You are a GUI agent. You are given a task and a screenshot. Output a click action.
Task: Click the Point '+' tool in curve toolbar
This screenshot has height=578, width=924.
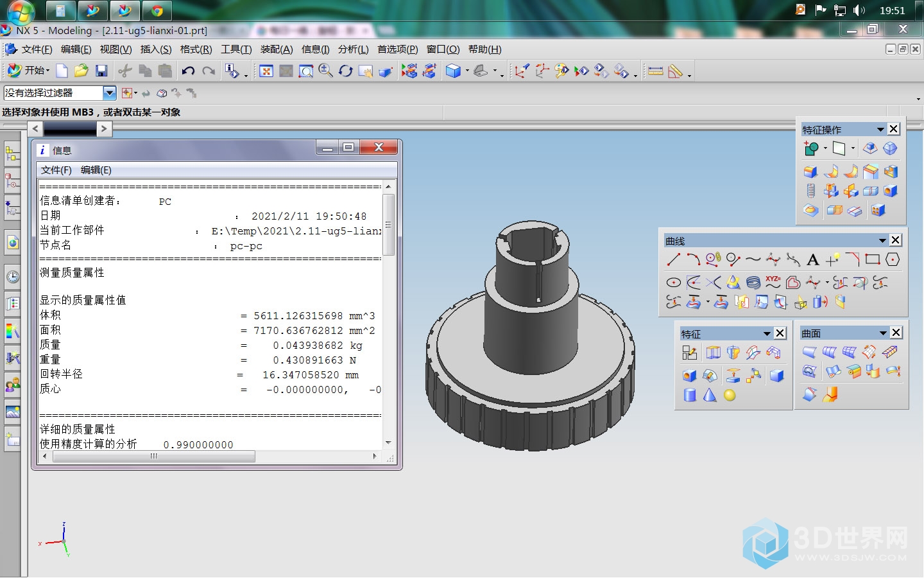[832, 259]
